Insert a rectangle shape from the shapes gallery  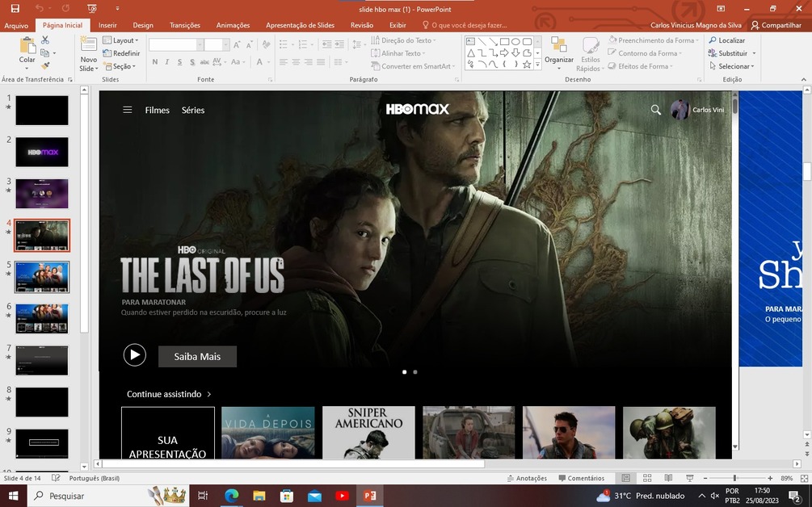(x=504, y=42)
